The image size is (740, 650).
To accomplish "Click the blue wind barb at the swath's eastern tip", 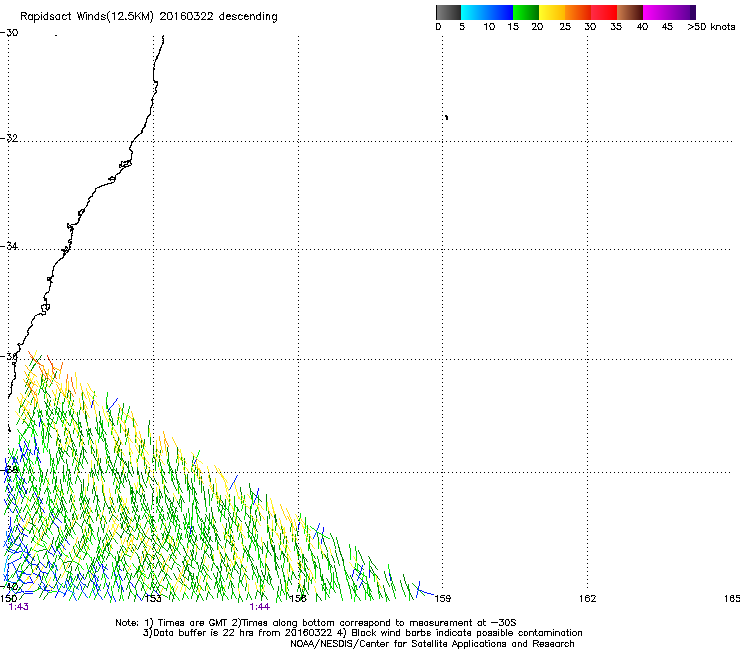I will 425,590.
